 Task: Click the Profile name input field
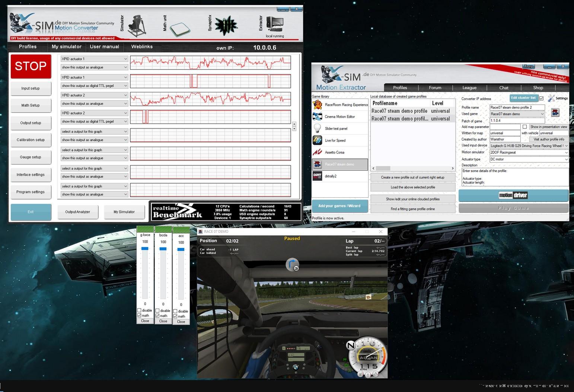pos(517,107)
